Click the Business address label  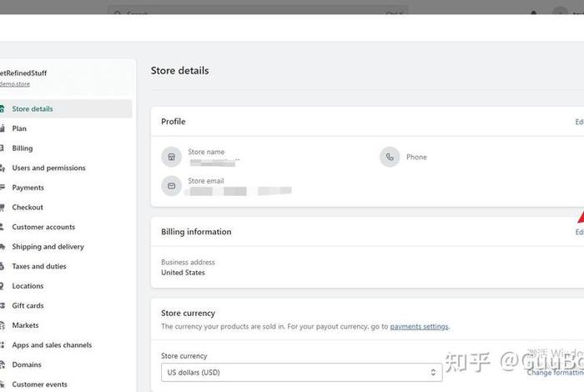pos(188,262)
